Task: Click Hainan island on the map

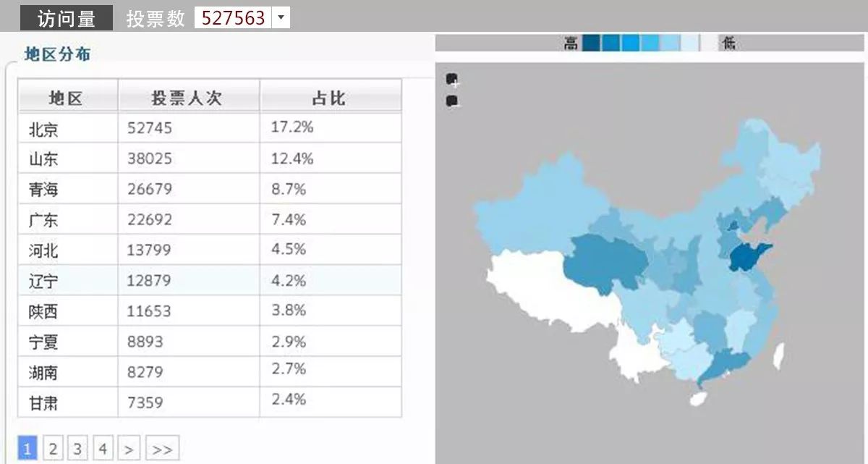Action: pos(698,398)
